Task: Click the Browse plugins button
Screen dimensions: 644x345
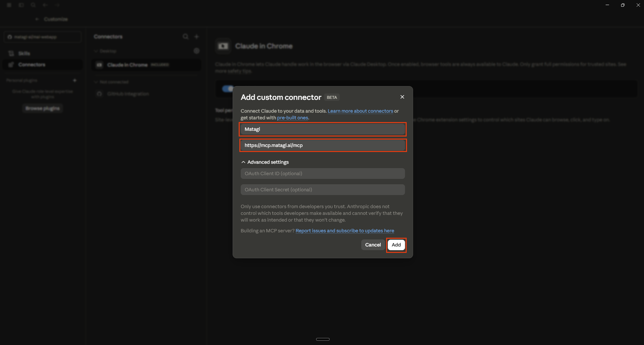Action: pos(42,108)
